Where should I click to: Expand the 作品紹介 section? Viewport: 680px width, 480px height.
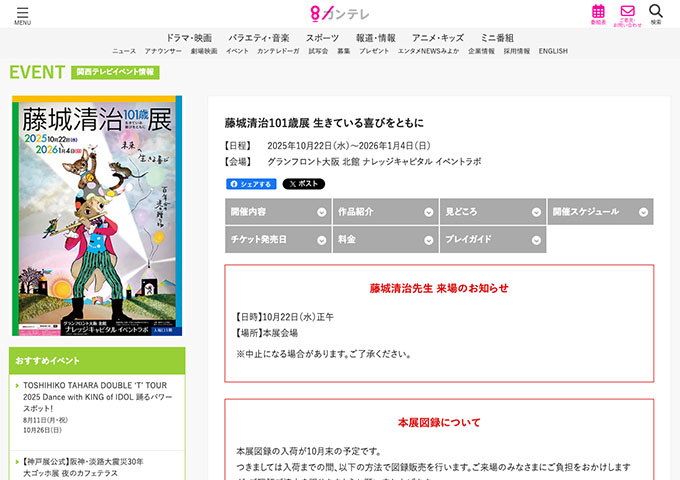[x=386, y=212]
